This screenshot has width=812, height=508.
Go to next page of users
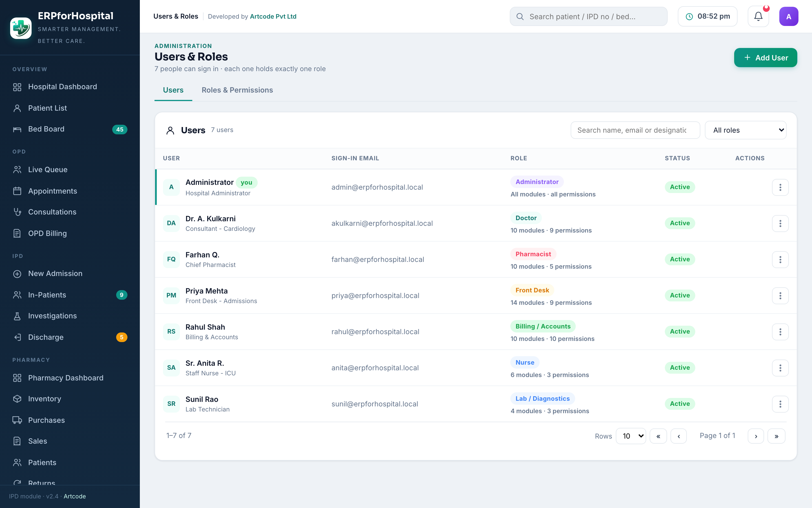[x=756, y=436]
